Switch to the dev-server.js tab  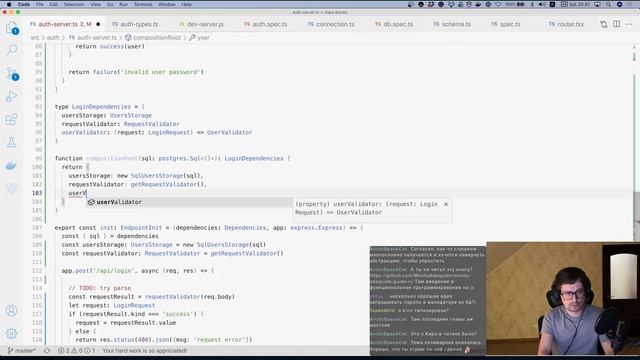[x=205, y=24]
